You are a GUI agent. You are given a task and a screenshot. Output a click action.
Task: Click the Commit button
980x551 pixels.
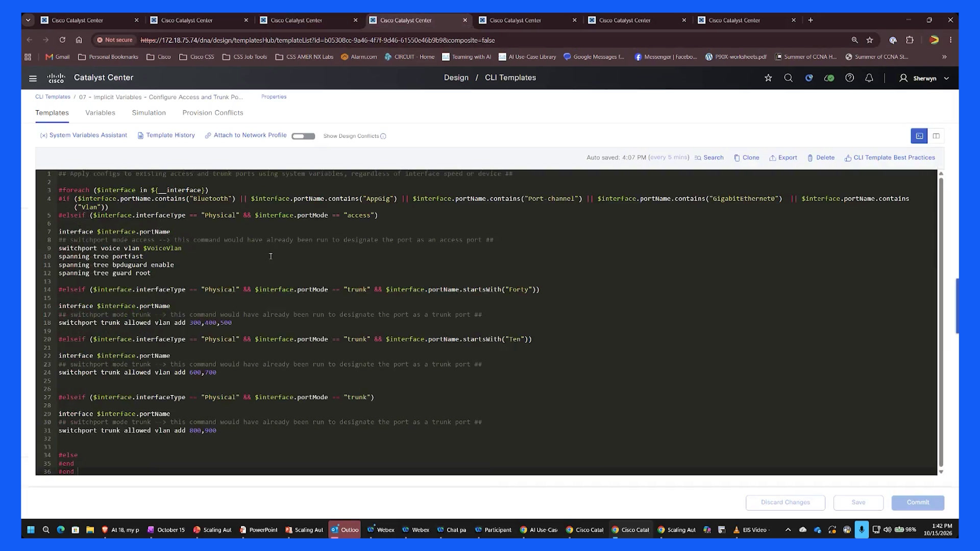click(918, 503)
